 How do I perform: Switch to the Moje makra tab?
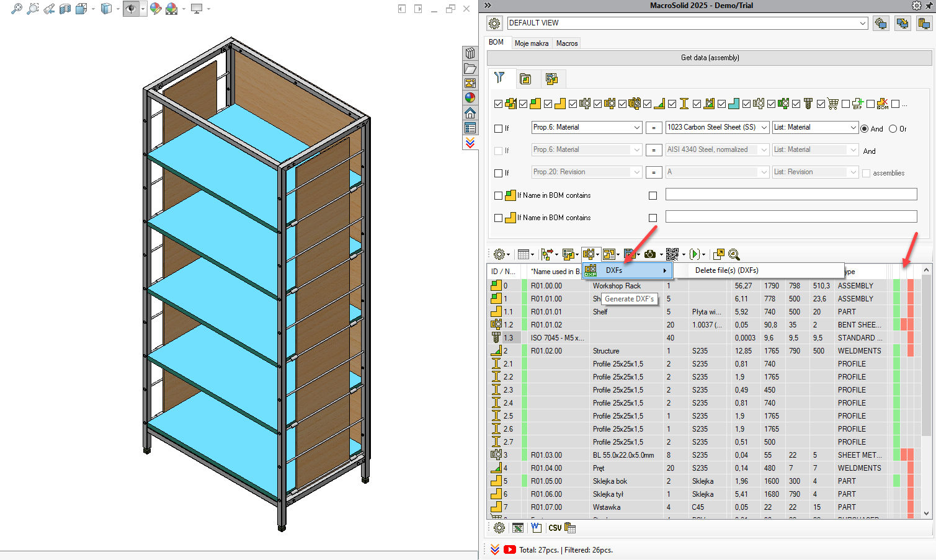click(x=532, y=43)
